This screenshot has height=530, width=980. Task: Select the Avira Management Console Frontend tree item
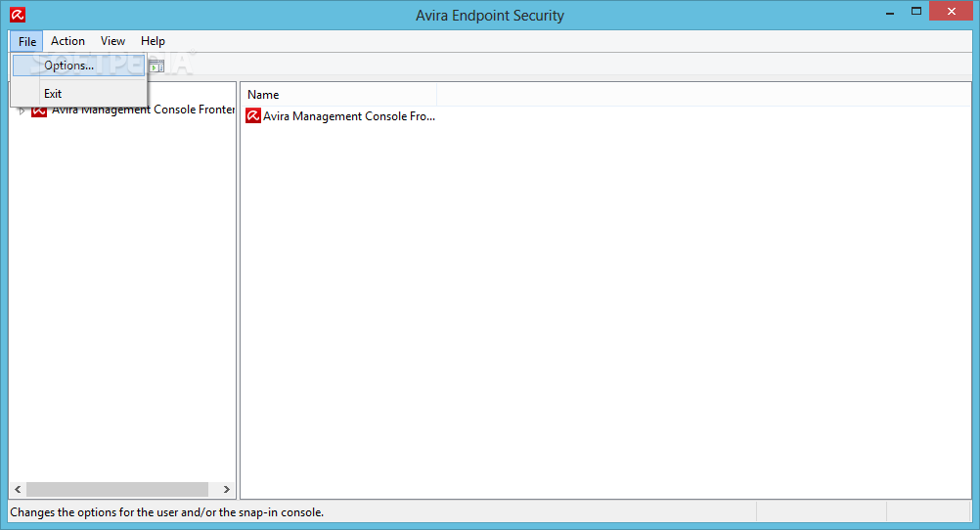pyautogui.click(x=143, y=110)
